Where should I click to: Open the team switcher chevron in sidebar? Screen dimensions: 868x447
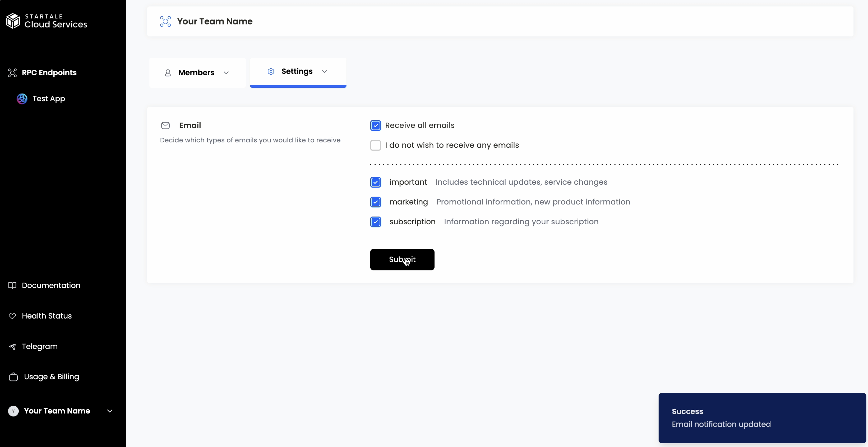110,411
